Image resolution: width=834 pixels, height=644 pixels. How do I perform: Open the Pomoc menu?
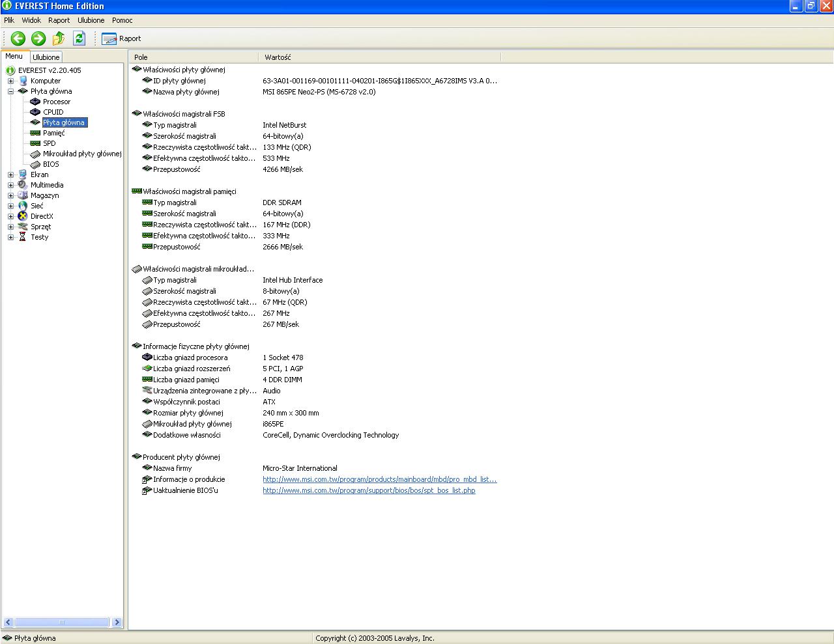[x=122, y=20]
